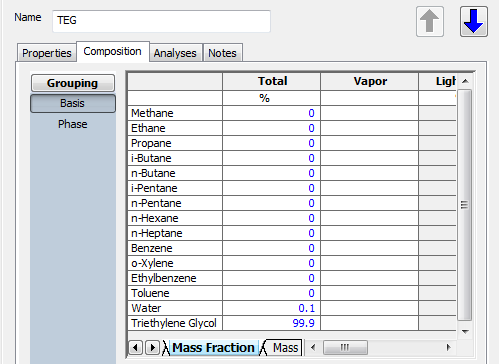Click the Vapor cell in Water row
This screenshot has height=364, width=499.
370,308
